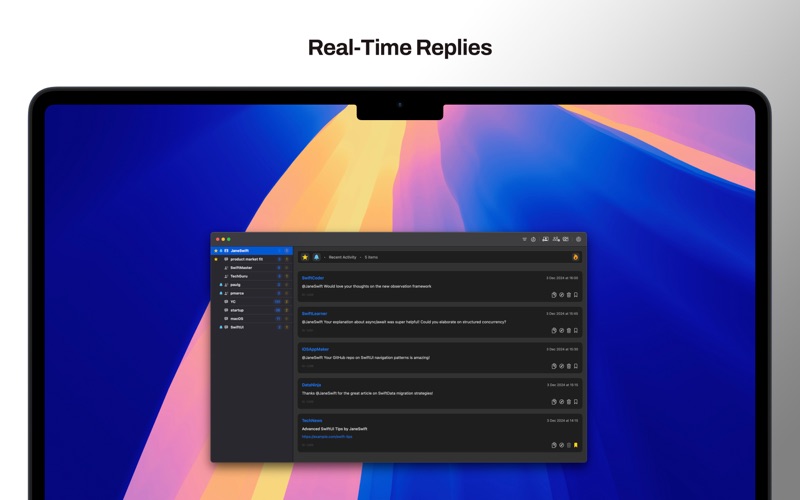Click the people group icon in the toolbar
The height and width of the screenshot is (500, 800).
coord(556,239)
